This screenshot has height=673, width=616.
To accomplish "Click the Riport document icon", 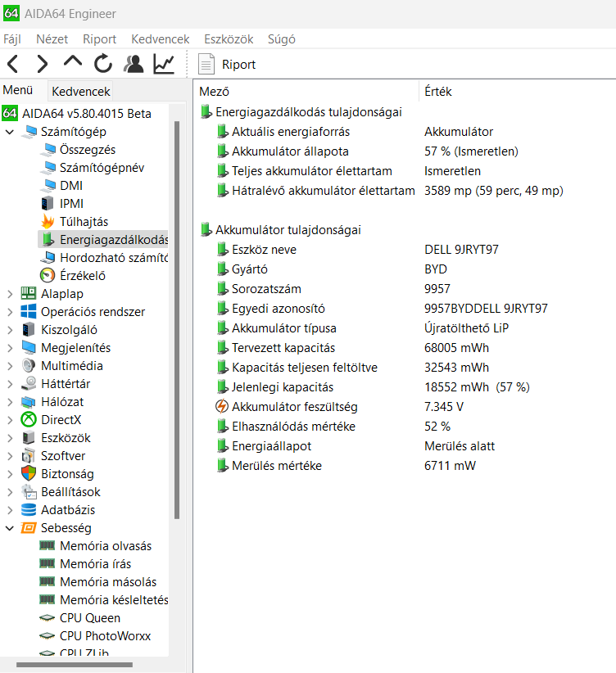I will coord(207,64).
